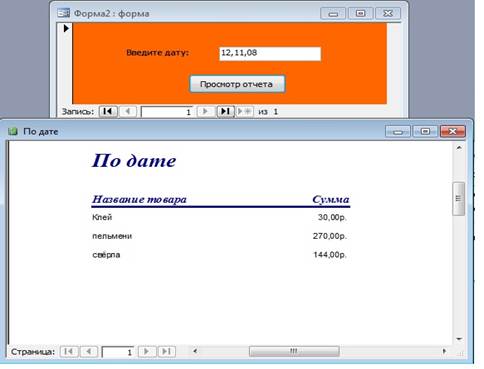This screenshot has width=484, height=369.
Task: Go to previous record in Форма2 navigator
Action: [128, 111]
